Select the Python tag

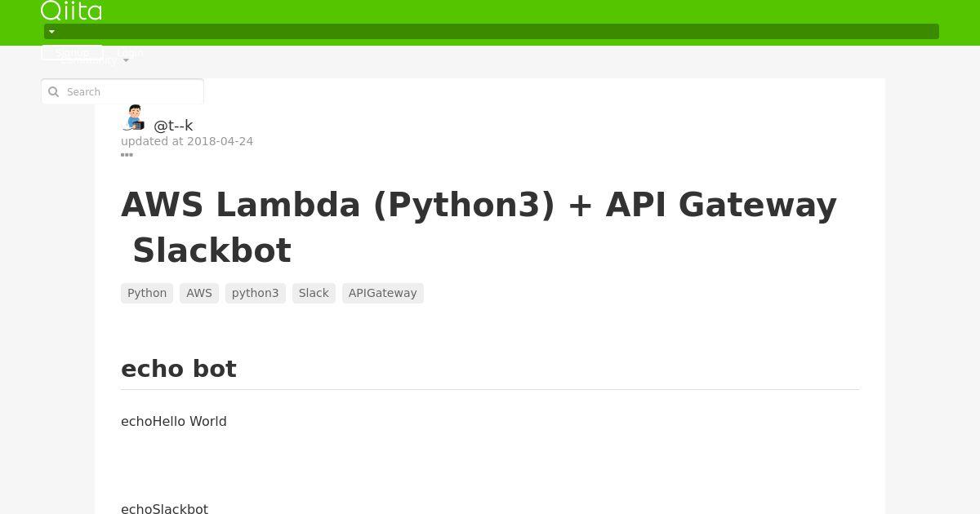click(147, 293)
